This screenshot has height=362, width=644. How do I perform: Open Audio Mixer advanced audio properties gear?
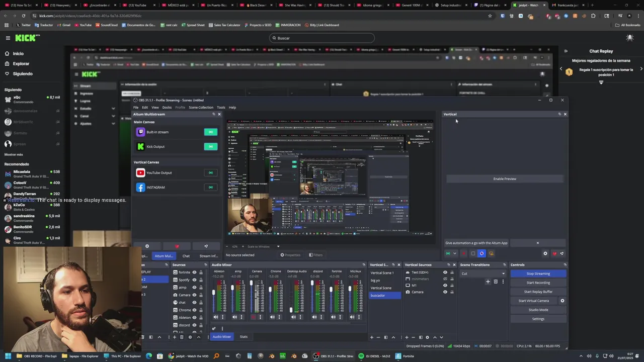click(214, 328)
